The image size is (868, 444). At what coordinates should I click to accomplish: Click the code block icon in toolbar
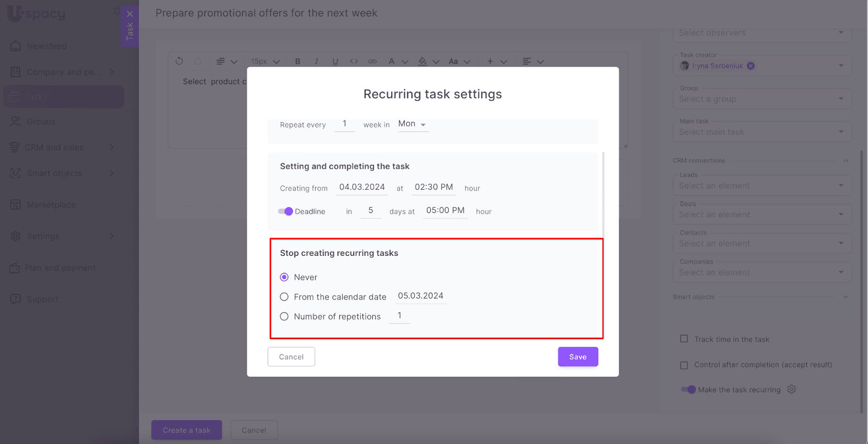[x=354, y=61]
